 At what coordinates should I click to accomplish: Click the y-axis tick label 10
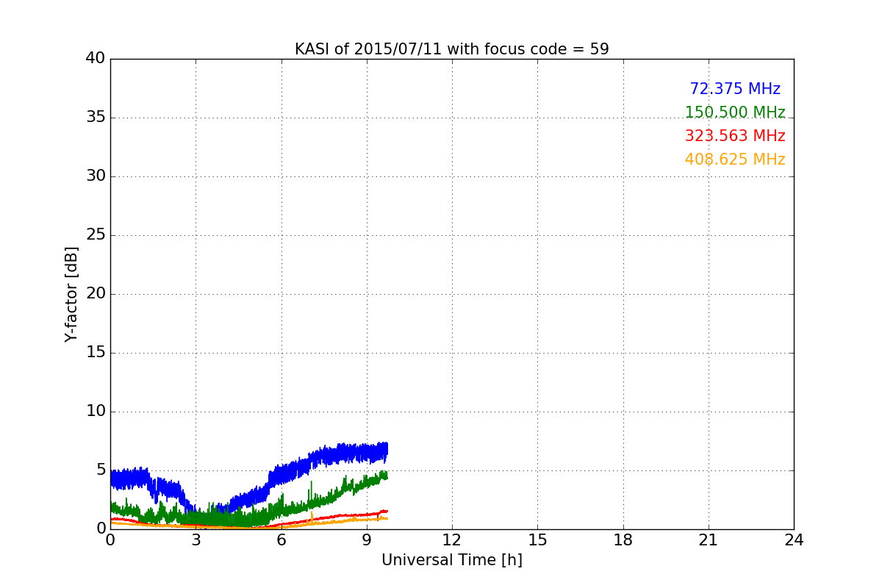coord(96,412)
